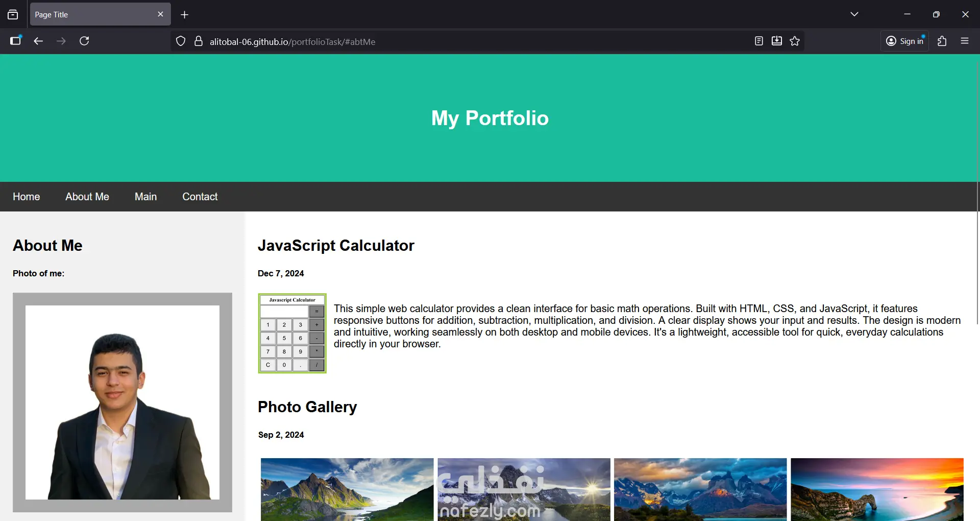Image resolution: width=980 pixels, height=521 pixels.
Task: Close the Page Title tab
Action: (160, 14)
